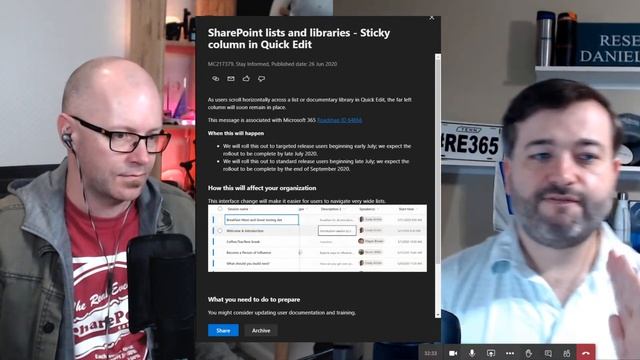Viewport: 640px width, 360px height.
Task: Open the Roadmap ID link
Action: click(x=340, y=120)
